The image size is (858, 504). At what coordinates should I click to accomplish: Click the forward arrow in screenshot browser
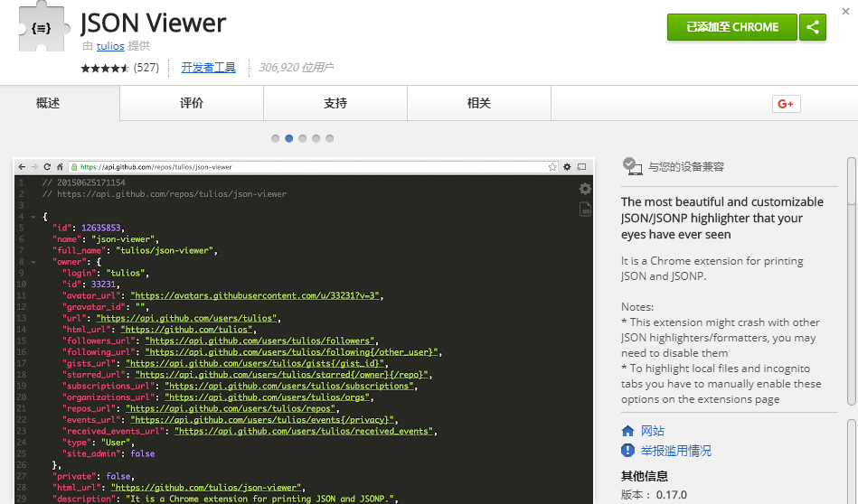click(34, 167)
